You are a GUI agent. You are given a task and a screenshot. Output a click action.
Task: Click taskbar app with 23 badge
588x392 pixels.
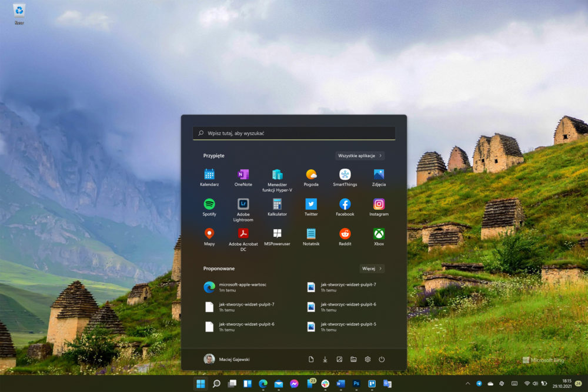310,383
